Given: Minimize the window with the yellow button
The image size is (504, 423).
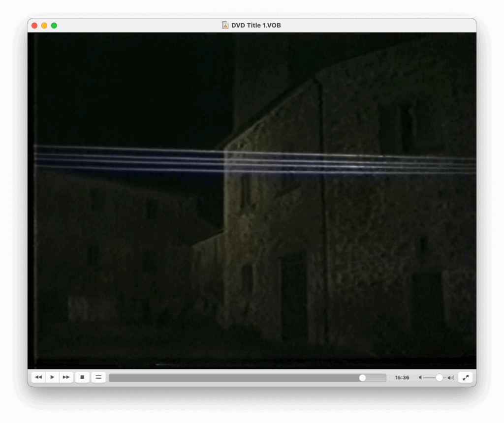Looking at the screenshot, I should coord(44,26).
